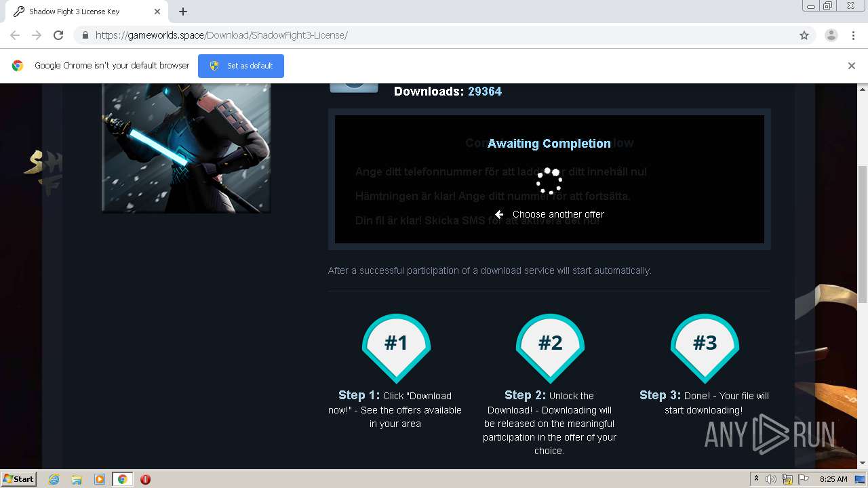868x488 pixels.
Task: Click the action center flag tray icon
Action: tap(804, 479)
